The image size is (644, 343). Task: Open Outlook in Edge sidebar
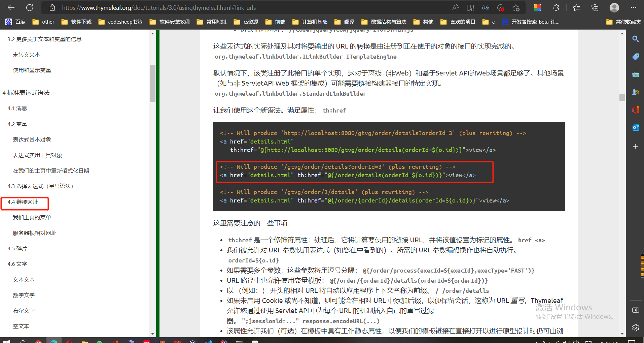coord(635,128)
